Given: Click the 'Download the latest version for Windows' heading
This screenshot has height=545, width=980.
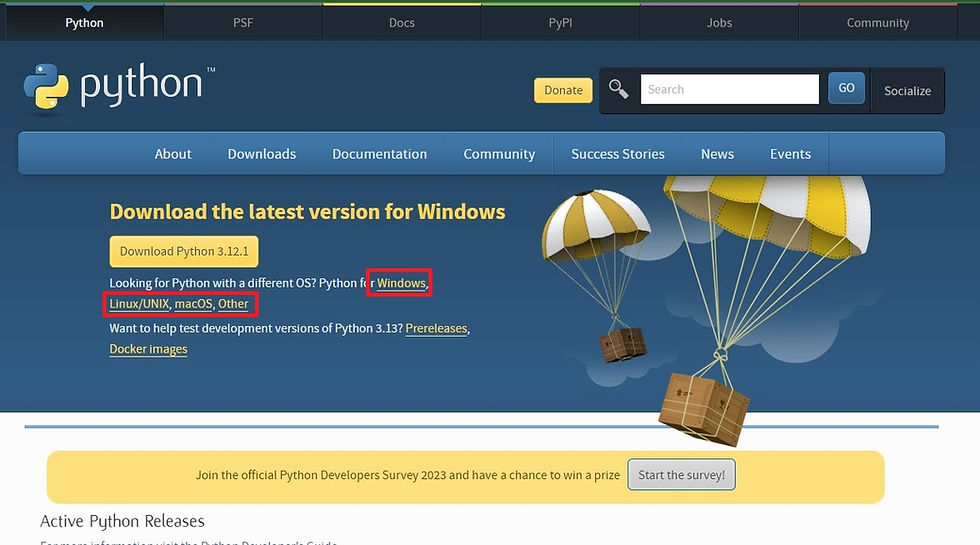Looking at the screenshot, I should [308, 211].
